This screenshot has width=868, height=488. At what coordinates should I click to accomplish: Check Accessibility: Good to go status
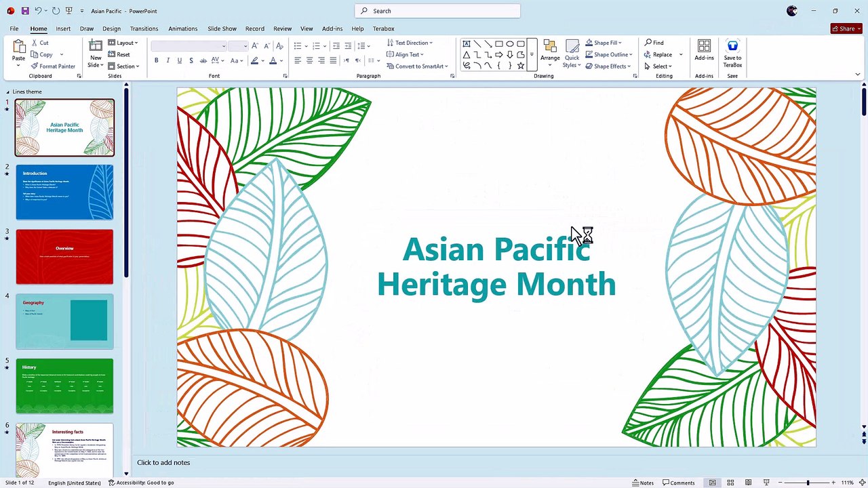pyautogui.click(x=141, y=483)
